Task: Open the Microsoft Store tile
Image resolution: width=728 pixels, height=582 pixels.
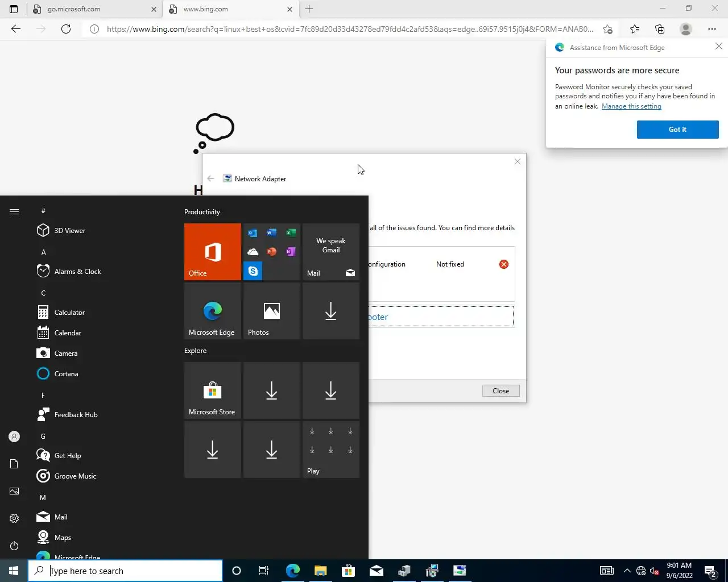Action: 213,390
